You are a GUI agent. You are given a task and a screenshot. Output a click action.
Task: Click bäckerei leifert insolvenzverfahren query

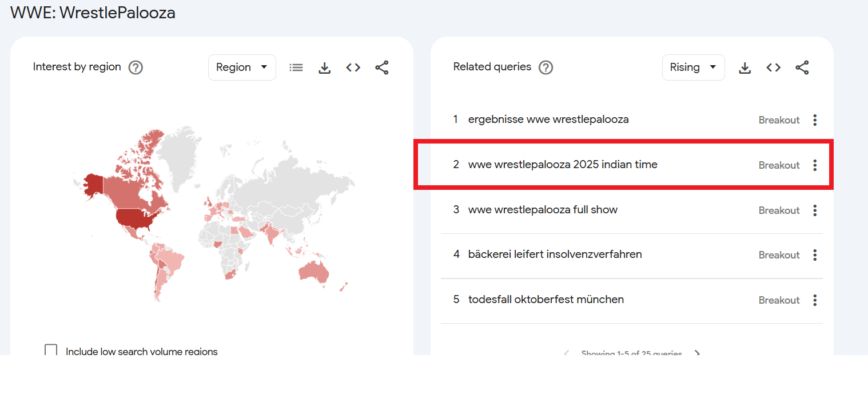click(x=555, y=254)
